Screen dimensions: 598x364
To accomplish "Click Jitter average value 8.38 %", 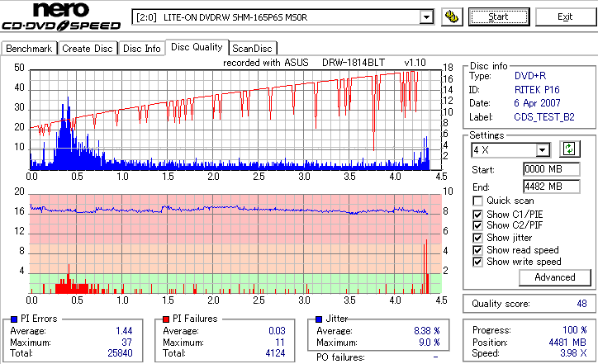I will pyautogui.click(x=427, y=331).
